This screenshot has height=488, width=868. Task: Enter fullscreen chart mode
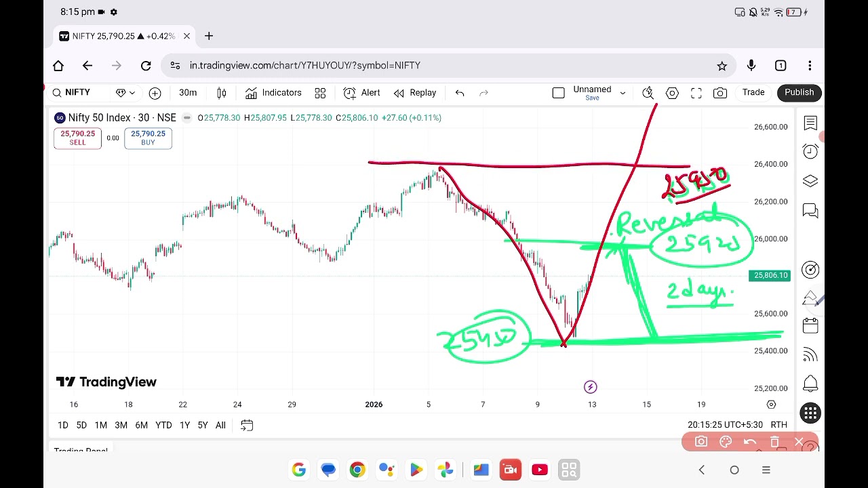tap(696, 93)
